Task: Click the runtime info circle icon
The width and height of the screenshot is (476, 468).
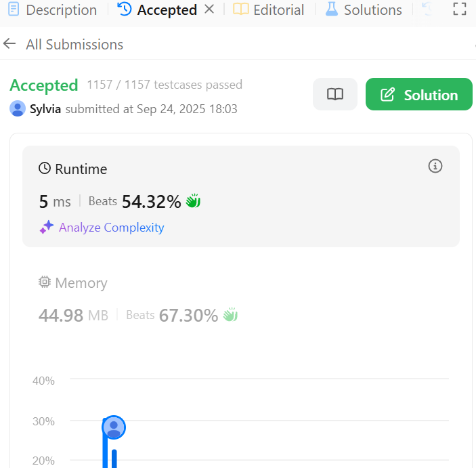Action: click(435, 166)
